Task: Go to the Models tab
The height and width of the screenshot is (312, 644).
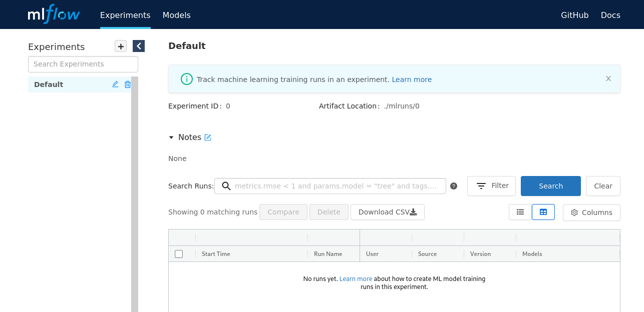Action: pos(176,15)
